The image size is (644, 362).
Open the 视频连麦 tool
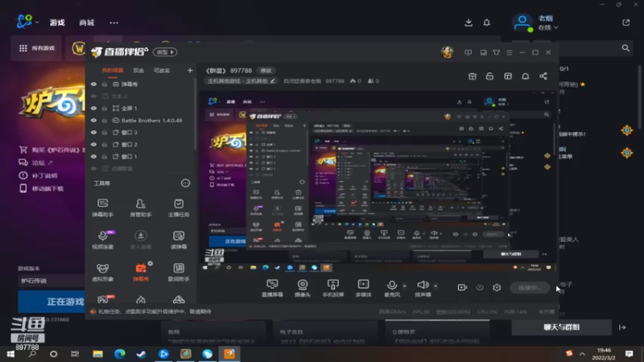(103, 240)
